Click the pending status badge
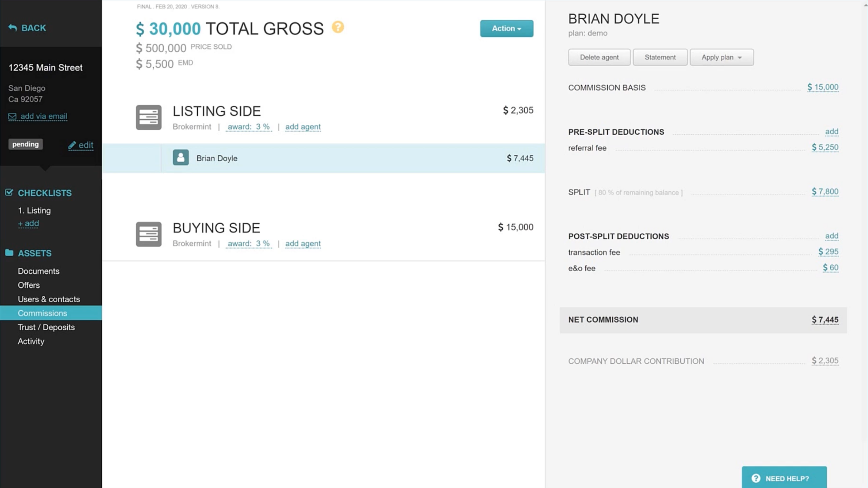Image resolution: width=868 pixels, height=488 pixels. click(x=25, y=144)
